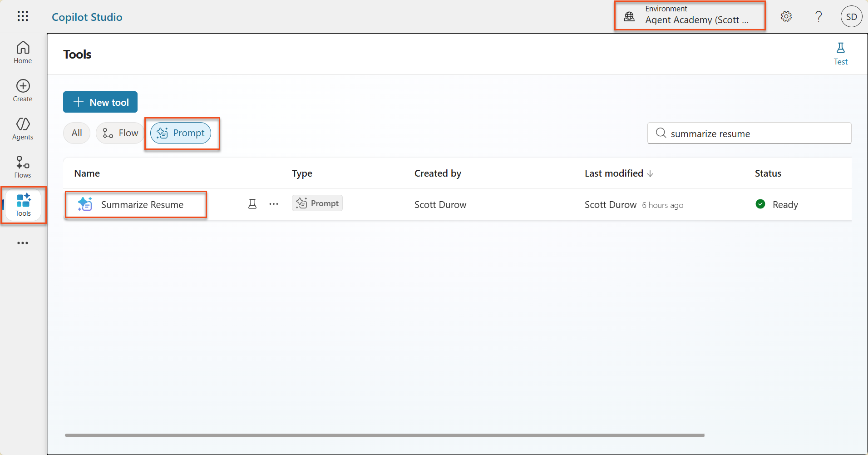The image size is (868, 455).
Task: Click the New tool button
Action: (100, 102)
